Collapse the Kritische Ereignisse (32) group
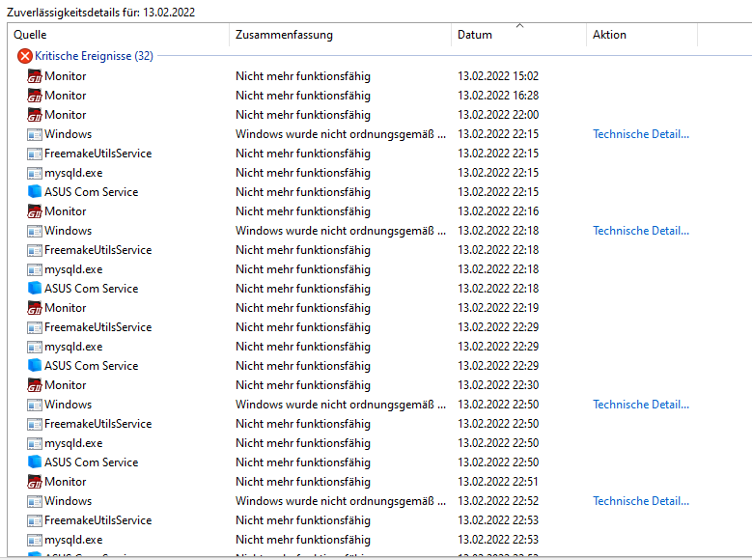Viewport: 752px width, 560px height. tap(94, 56)
